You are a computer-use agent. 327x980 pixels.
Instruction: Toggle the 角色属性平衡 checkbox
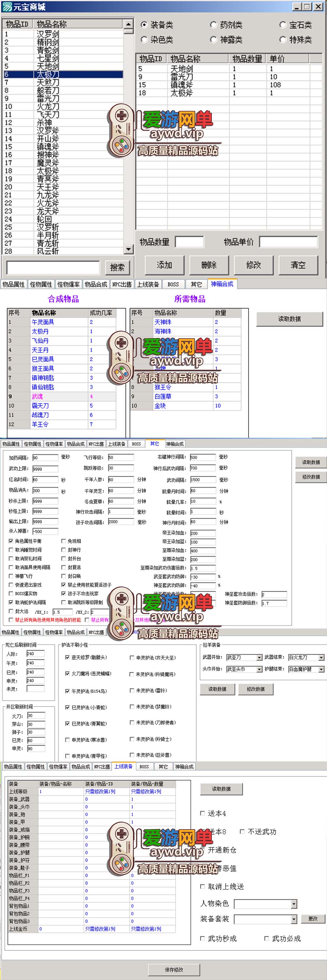point(11,541)
